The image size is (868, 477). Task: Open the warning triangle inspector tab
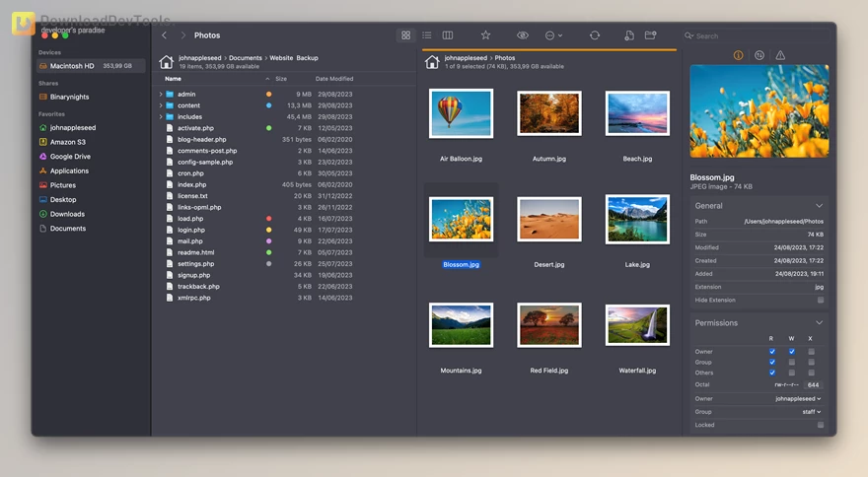780,56
